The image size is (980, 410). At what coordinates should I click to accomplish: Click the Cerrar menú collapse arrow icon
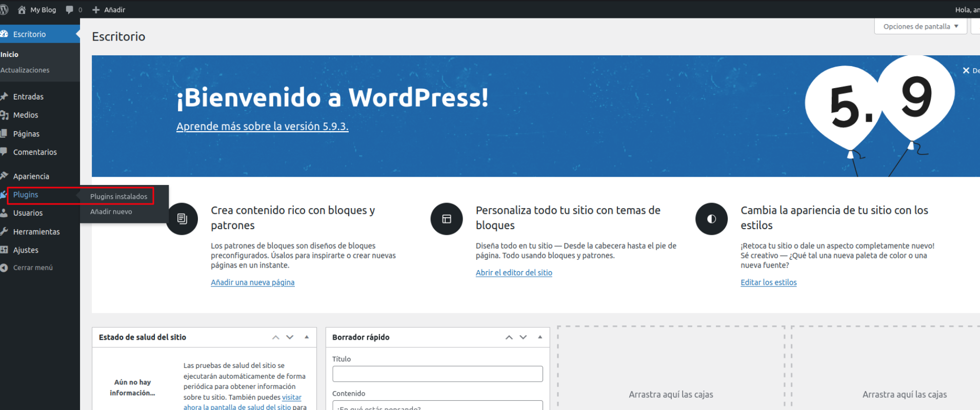[4, 268]
